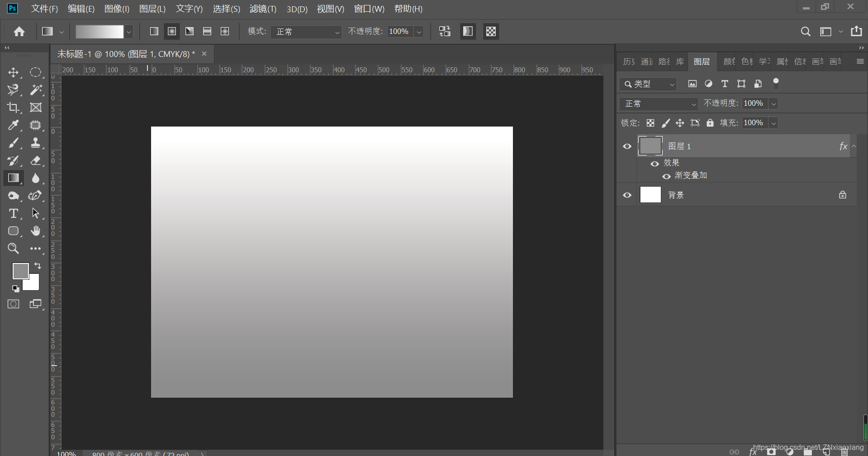Select the Rounded Rectangle shape tool

coord(14,231)
